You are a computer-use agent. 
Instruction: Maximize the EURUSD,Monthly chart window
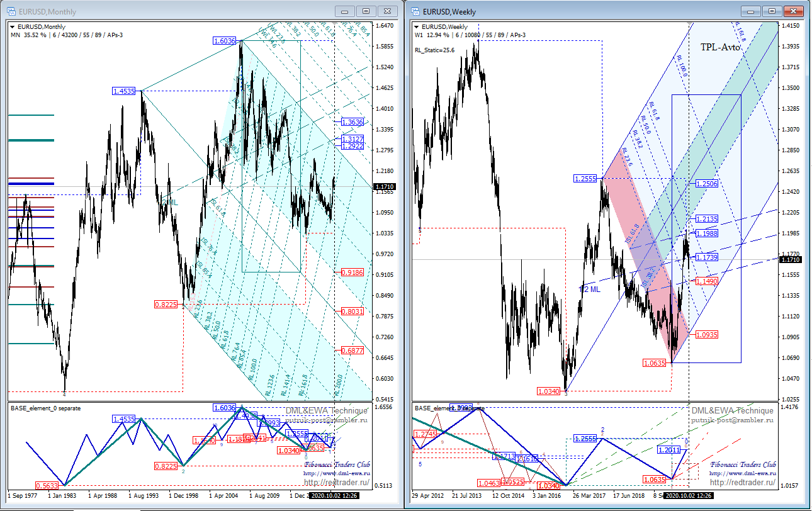click(x=366, y=11)
